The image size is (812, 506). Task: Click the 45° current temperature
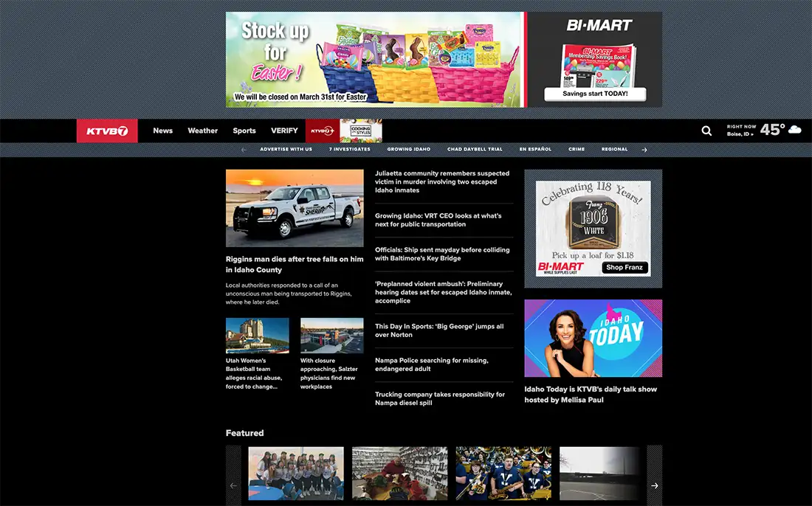(x=772, y=130)
